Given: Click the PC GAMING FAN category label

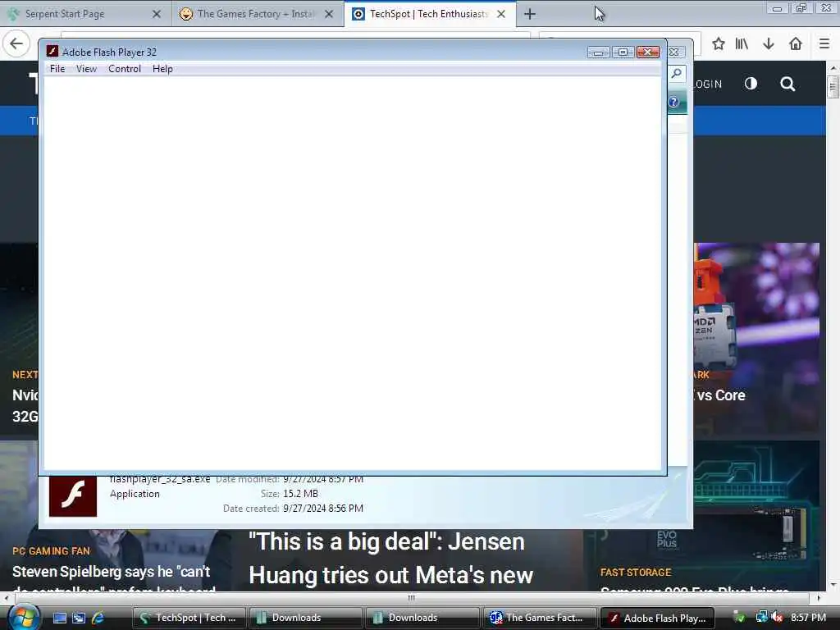Looking at the screenshot, I should click(52, 550).
